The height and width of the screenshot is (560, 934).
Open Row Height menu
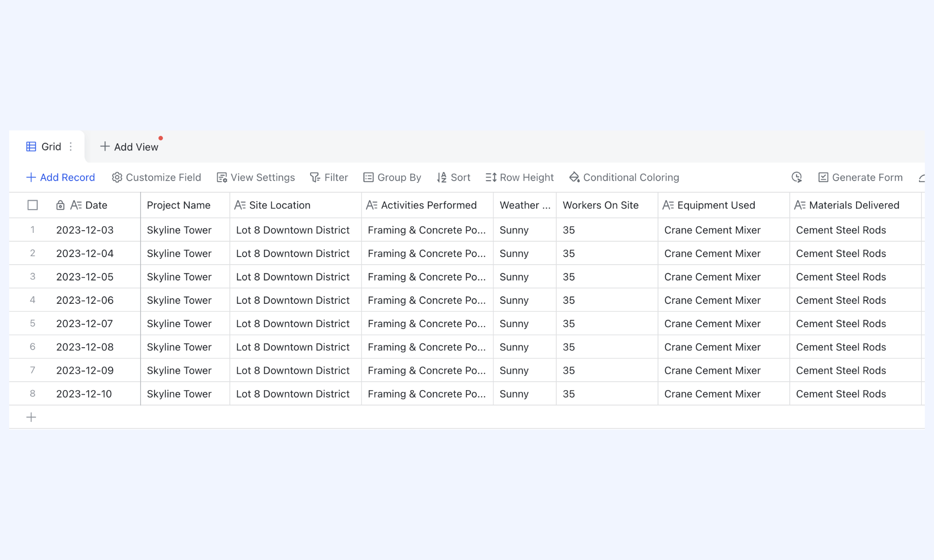519,177
